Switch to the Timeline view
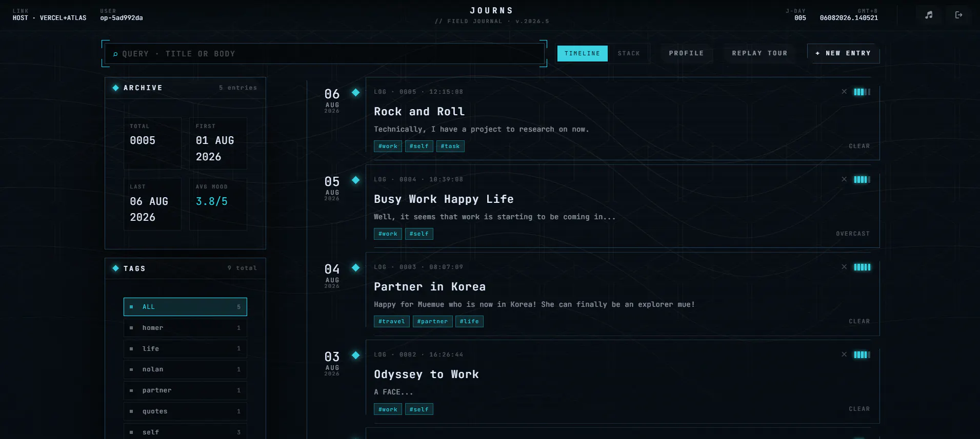980x439 pixels. tap(582, 53)
